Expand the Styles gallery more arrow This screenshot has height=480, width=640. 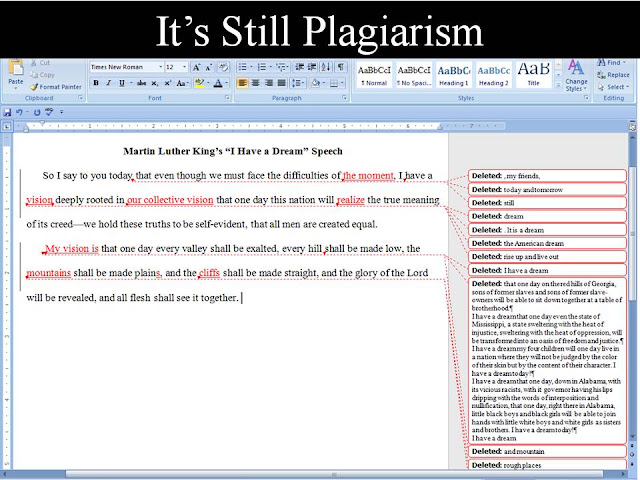coord(558,84)
